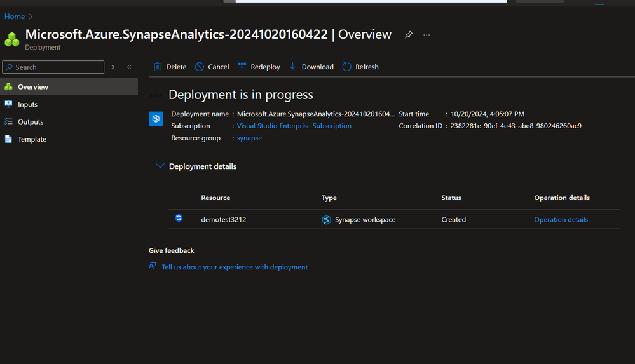This screenshot has height=364, width=635.
Task: Click the truncated deployment name value
Action: [x=316, y=114]
